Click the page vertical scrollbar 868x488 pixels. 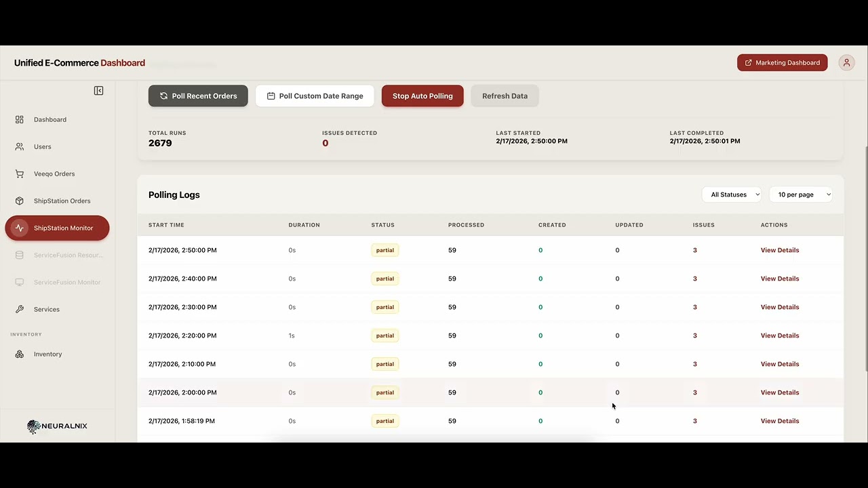click(865, 258)
